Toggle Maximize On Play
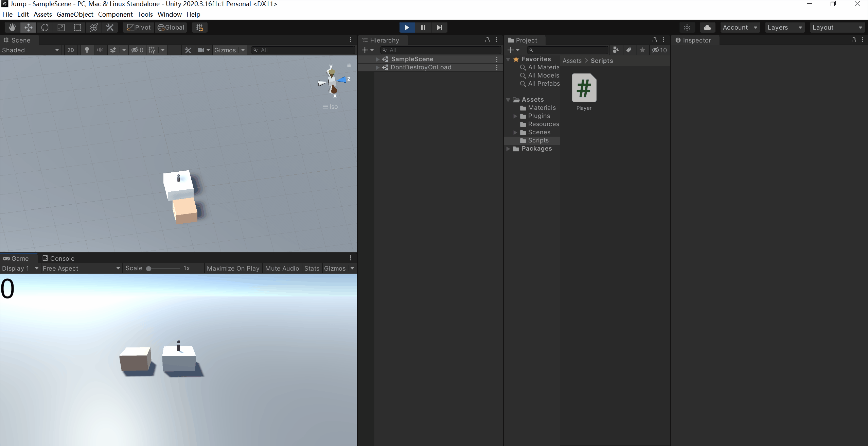 (233, 268)
